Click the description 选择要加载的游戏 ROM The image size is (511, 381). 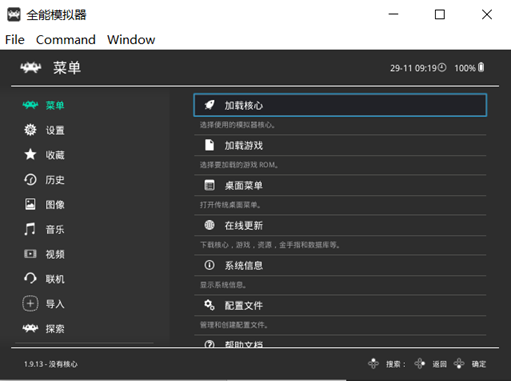[239, 165]
